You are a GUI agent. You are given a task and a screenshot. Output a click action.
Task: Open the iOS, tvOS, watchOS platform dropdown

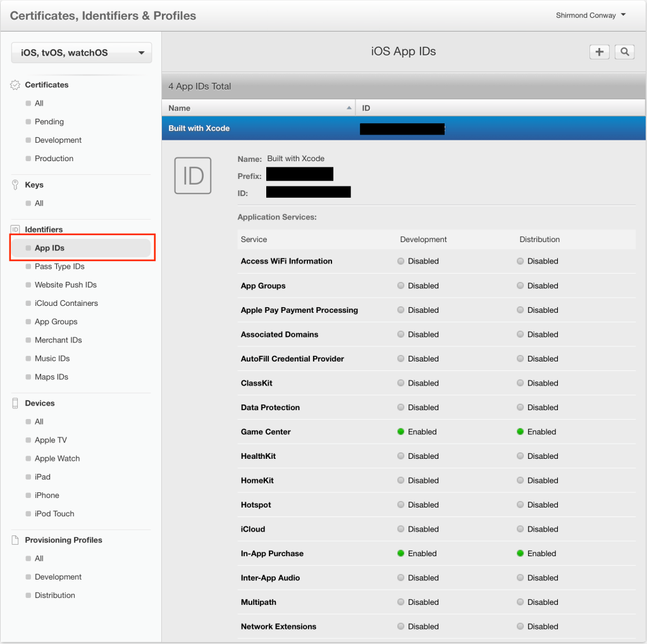(x=82, y=53)
